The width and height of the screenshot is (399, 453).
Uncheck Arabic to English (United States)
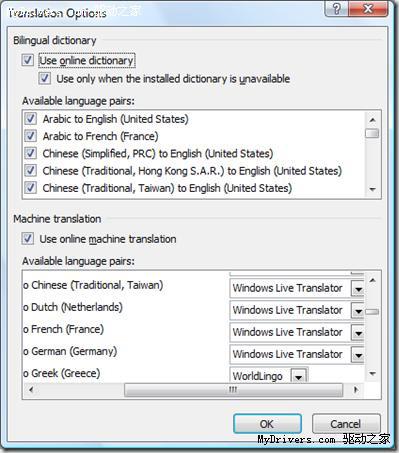coord(31,119)
